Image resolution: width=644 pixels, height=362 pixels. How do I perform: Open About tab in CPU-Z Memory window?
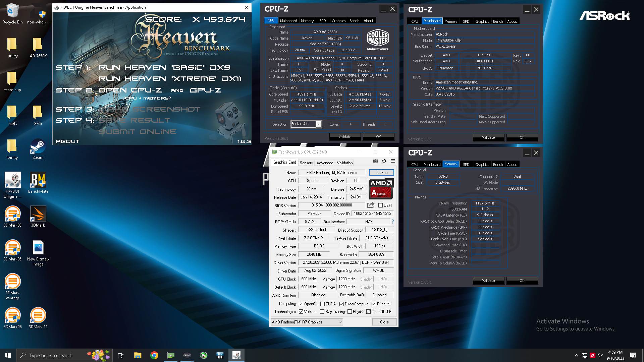point(512,165)
